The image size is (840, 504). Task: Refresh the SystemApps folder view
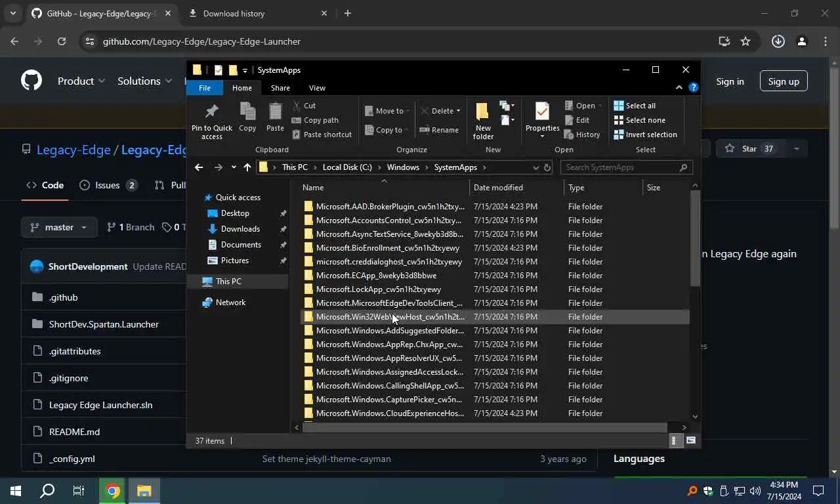(x=547, y=167)
